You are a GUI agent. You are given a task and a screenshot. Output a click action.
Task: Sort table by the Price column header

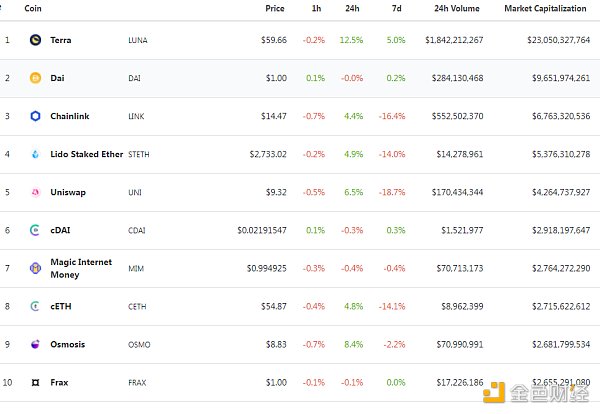[274, 8]
